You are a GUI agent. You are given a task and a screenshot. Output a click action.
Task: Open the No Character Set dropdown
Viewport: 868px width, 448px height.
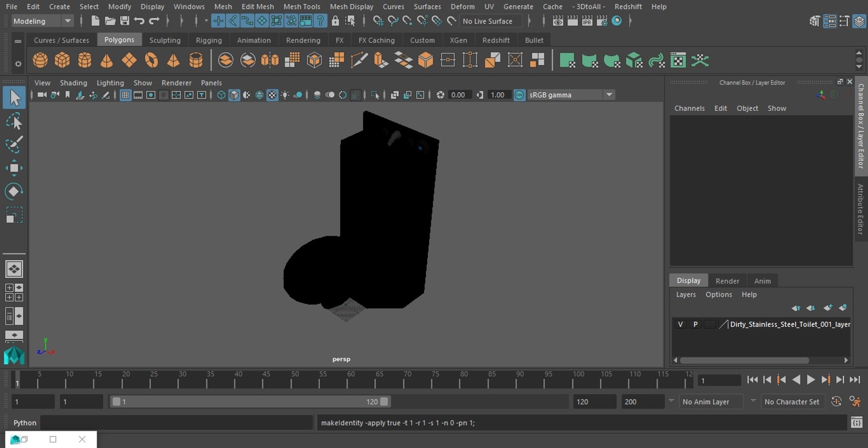point(793,401)
